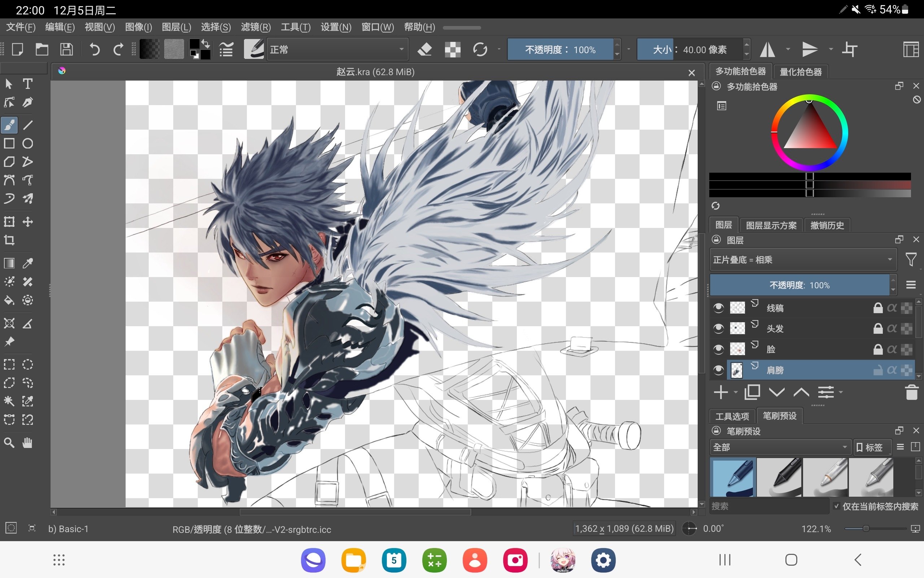Open brush preset tag 全部 dropdown

[x=780, y=447]
